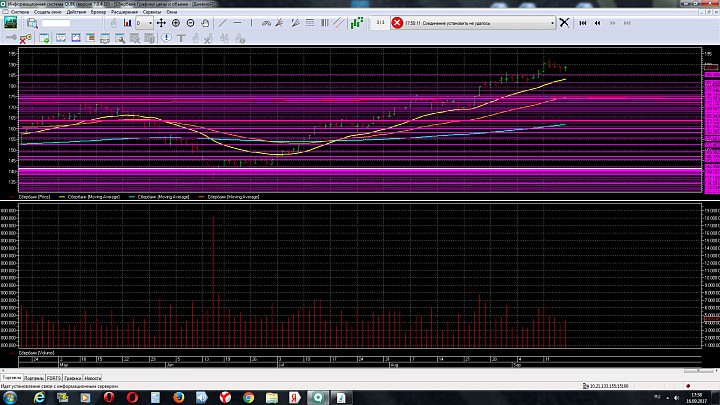The width and height of the screenshot is (720, 405).
Task: Click the yellow Moving Average legend label
Action: 94,197
